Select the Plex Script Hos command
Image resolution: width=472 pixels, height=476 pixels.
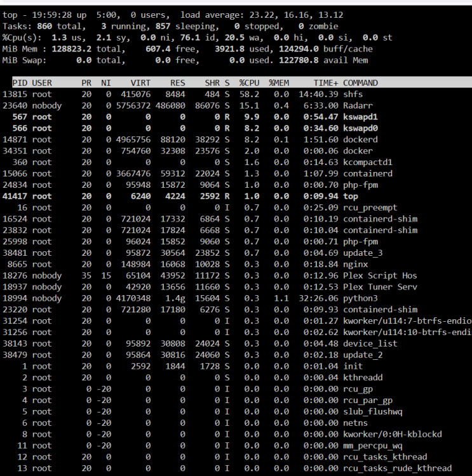(380, 275)
